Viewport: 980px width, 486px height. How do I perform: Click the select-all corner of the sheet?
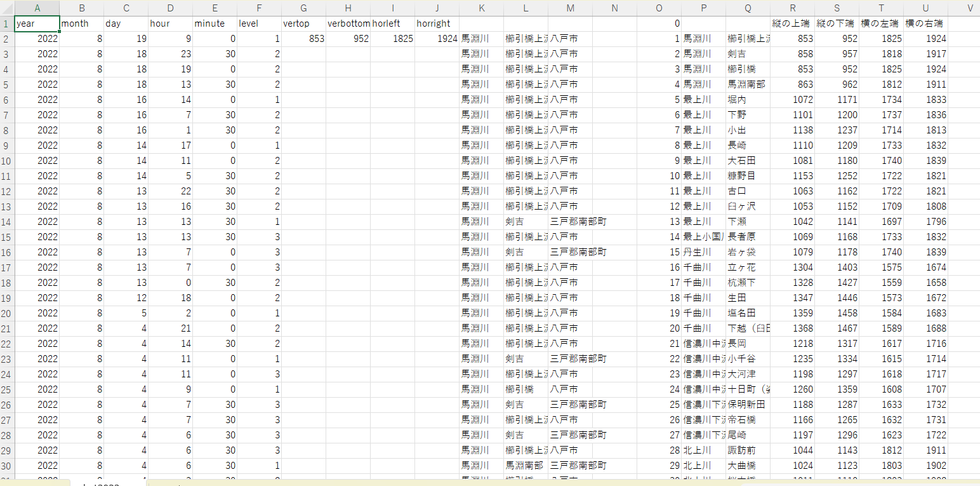(6, 8)
